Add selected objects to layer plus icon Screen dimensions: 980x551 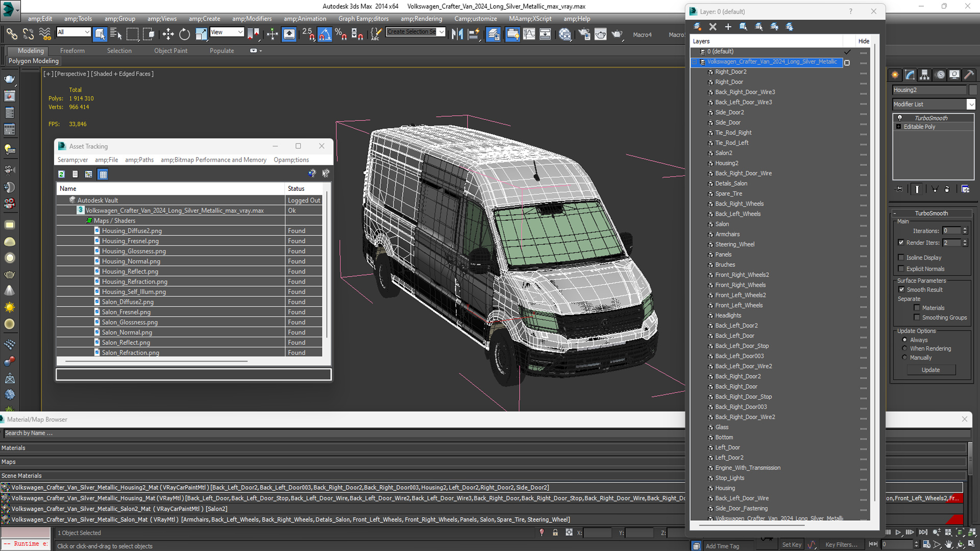(728, 27)
